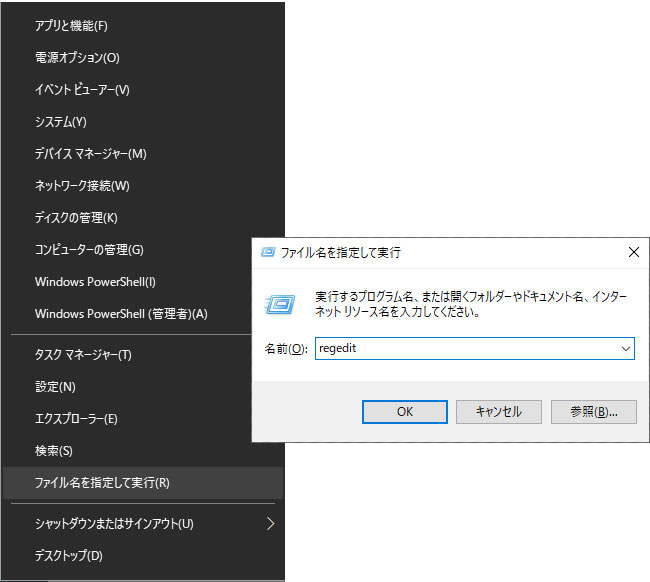Open アプリと機能(F) from the menu
Image resolution: width=650 pixels, height=582 pixels.
(x=143, y=26)
